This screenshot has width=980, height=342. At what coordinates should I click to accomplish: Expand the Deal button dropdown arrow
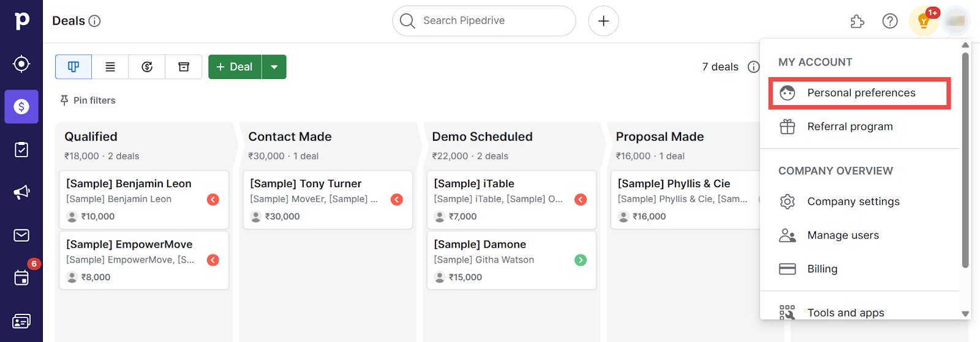(x=274, y=67)
